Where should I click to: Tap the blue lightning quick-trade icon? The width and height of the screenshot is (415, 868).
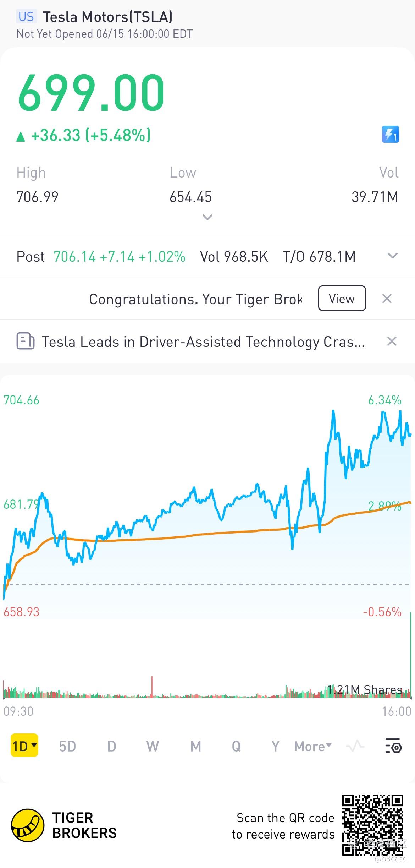[390, 135]
